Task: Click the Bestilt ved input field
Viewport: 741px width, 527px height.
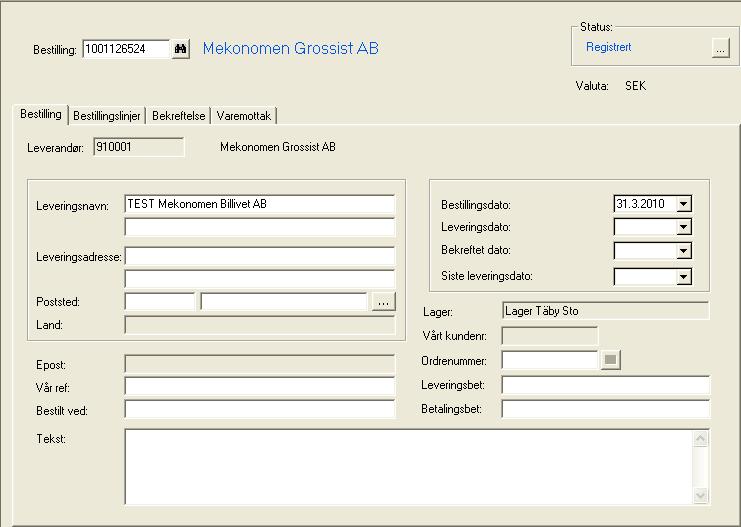Action: click(259, 409)
